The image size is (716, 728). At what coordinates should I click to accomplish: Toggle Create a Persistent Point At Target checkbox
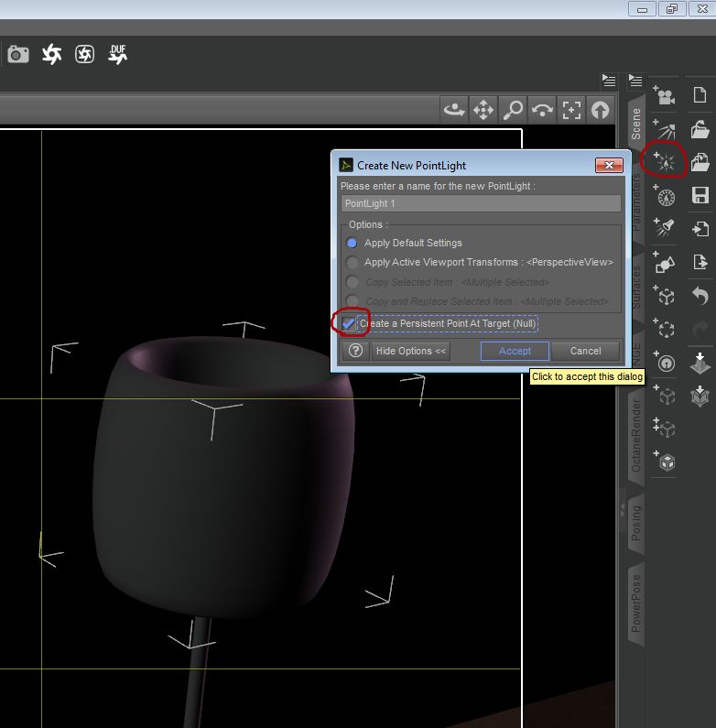tap(349, 324)
